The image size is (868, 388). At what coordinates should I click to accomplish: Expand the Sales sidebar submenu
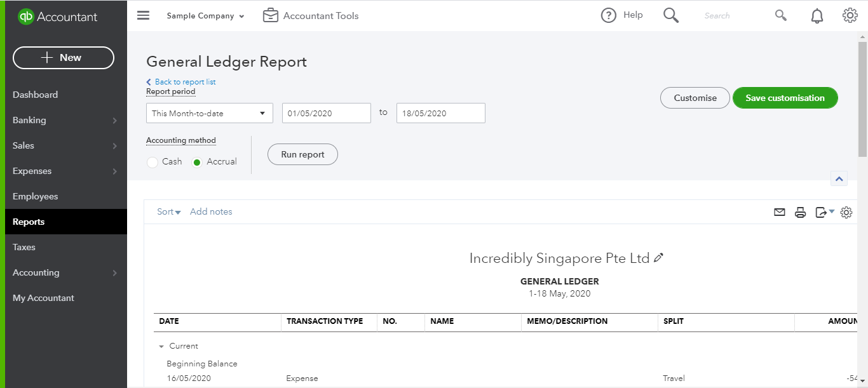pos(115,145)
